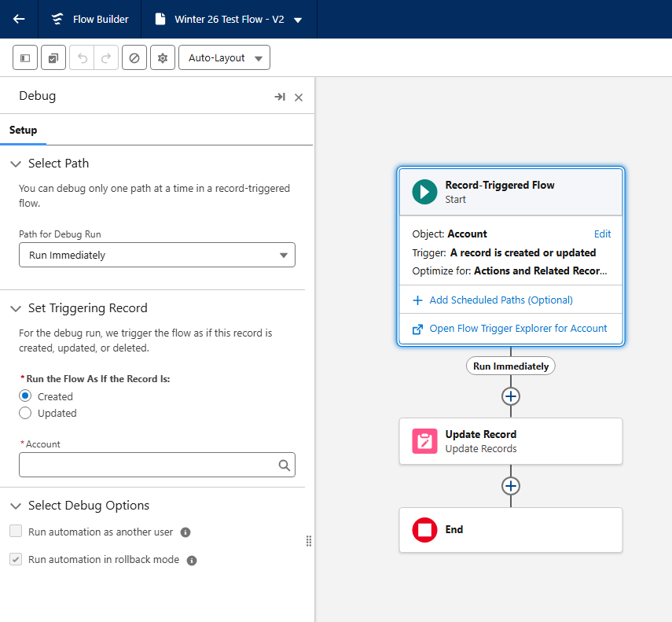Click the external link icon for Trigger Explorer
Screen dimensions: 672x622
[417, 329]
